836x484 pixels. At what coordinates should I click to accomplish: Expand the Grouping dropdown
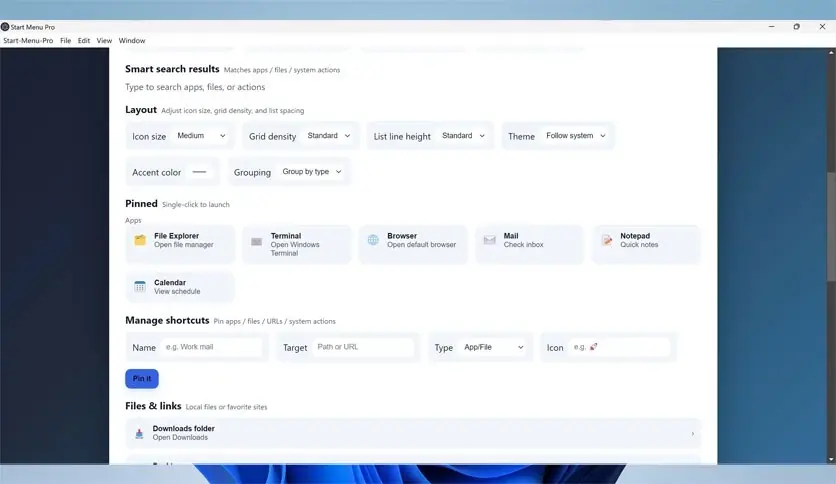pyautogui.click(x=311, y=172)
